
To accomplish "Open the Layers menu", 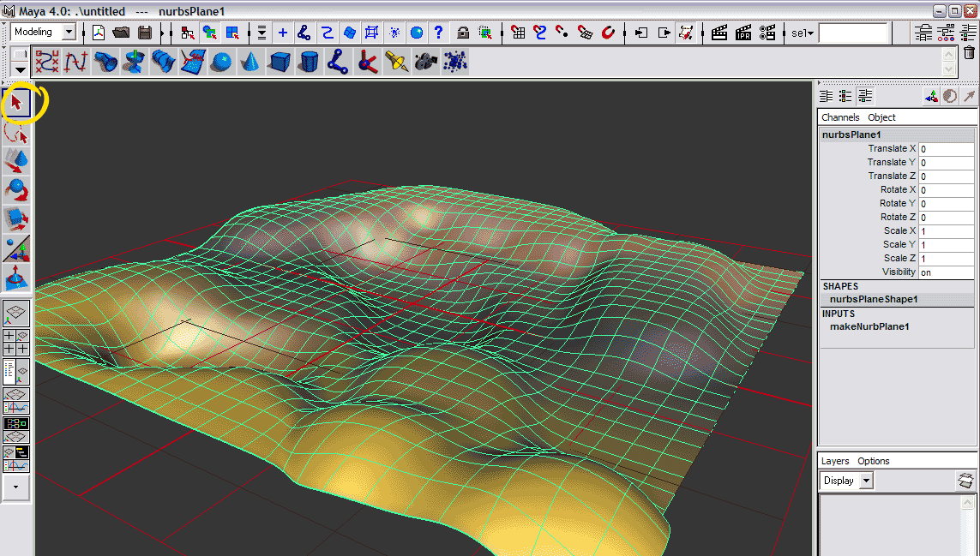I will point(835,461).
